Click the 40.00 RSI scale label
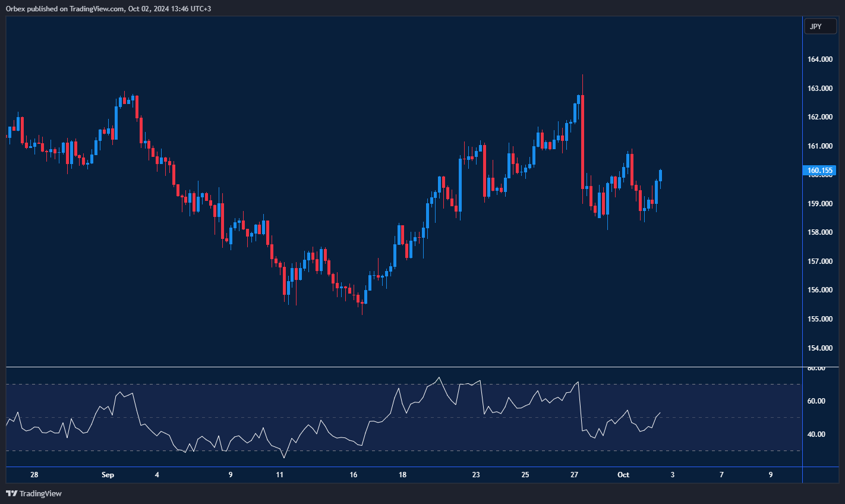The height and width of the screenshot is (504, 845). point(816,434)
